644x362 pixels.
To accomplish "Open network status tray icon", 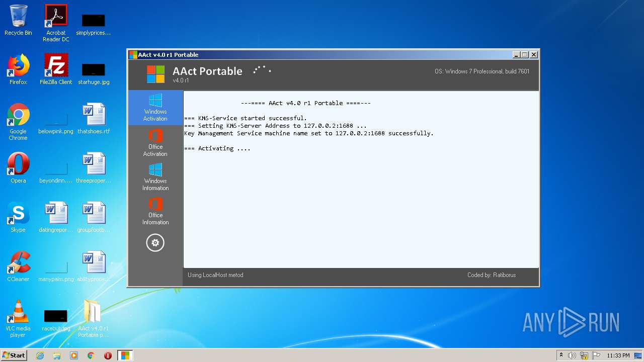I will coord(584,355).
